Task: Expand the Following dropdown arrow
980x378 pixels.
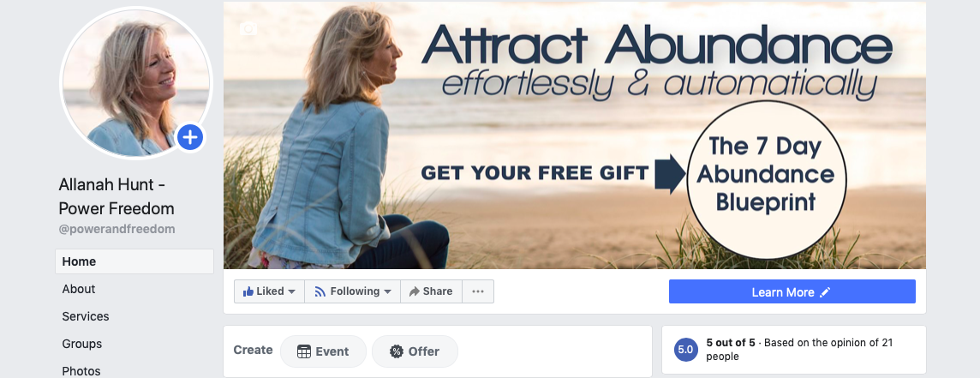Action: point(387,291)
